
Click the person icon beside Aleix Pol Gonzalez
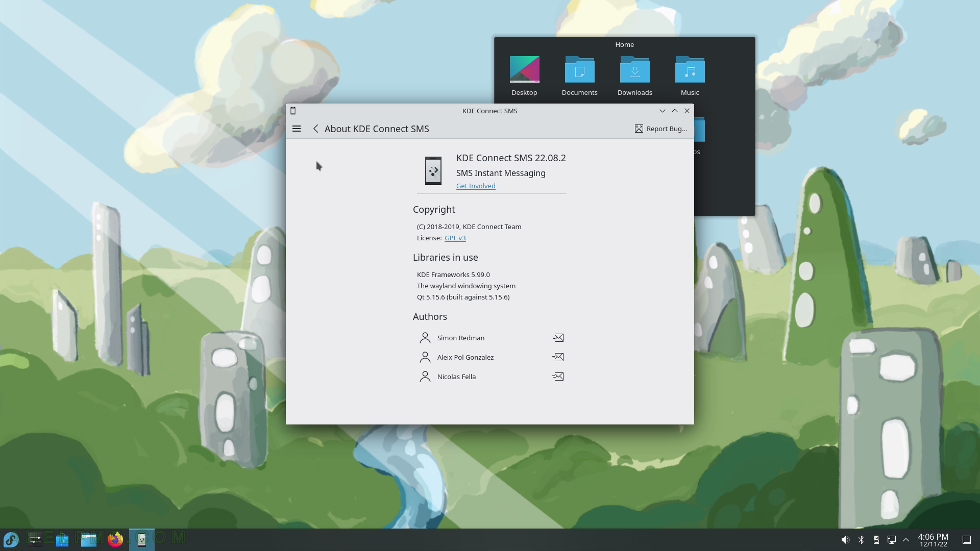(425, 357)
